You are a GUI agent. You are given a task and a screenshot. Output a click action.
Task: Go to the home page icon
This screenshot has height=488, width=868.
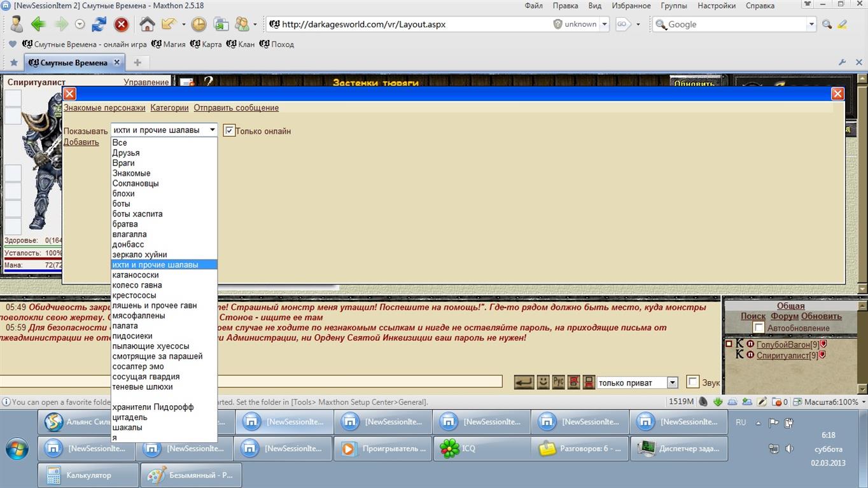(147, 24)
